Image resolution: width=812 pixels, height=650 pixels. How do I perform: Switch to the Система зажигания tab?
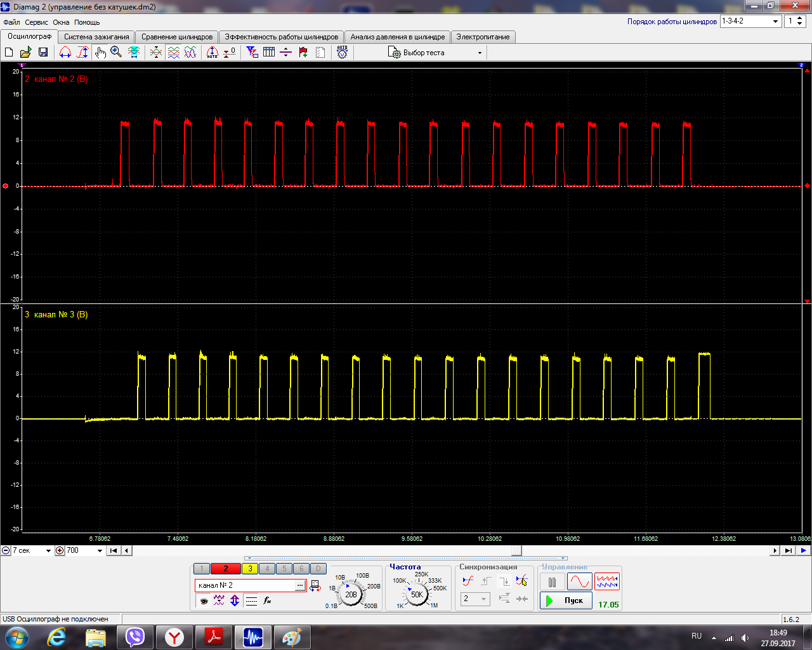(96, 37)
